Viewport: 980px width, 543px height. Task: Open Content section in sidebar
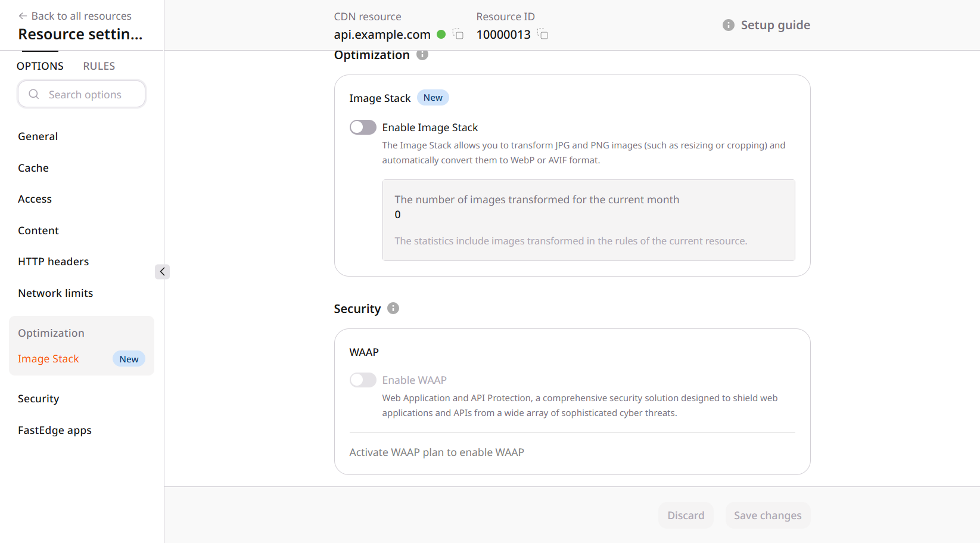[38, 231]
